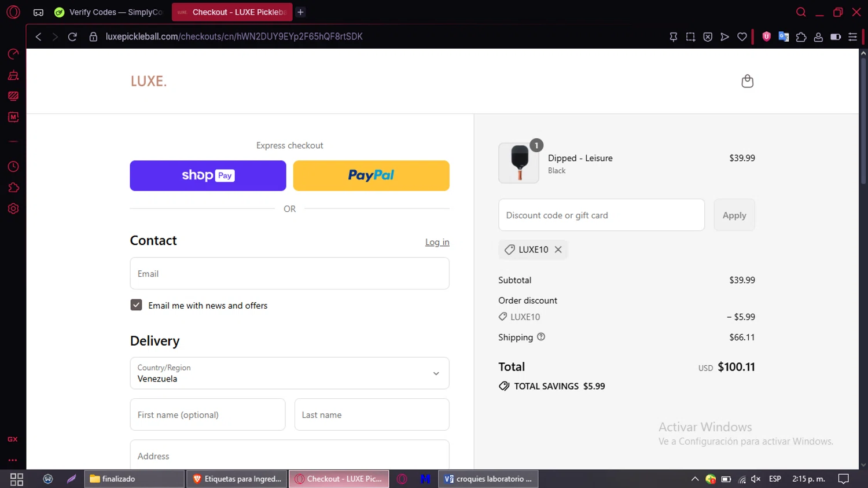Click the Address input field
Viewport: 868px width, 488px height.
(289, 455)
